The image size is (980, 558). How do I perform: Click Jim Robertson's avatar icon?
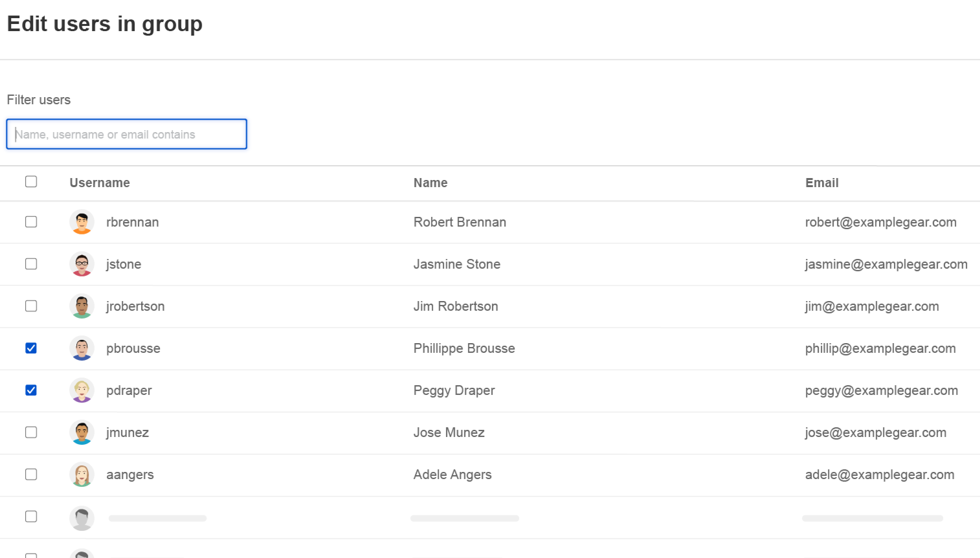pos(82,306)
